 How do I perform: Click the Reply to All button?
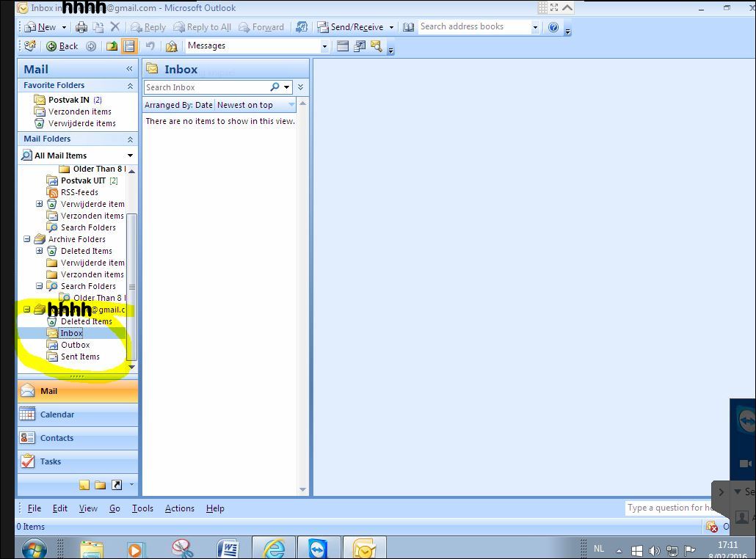coord(202,27)
